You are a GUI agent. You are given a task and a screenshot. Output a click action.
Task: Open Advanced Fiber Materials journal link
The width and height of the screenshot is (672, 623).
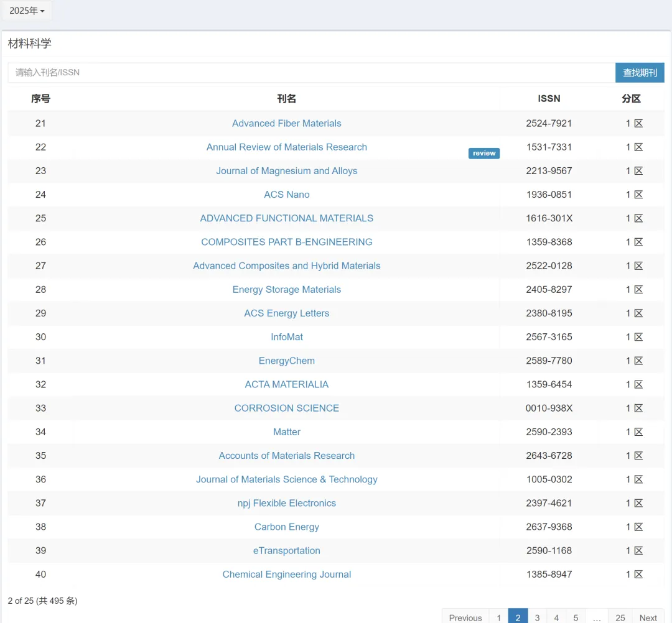tap(286, 124)
